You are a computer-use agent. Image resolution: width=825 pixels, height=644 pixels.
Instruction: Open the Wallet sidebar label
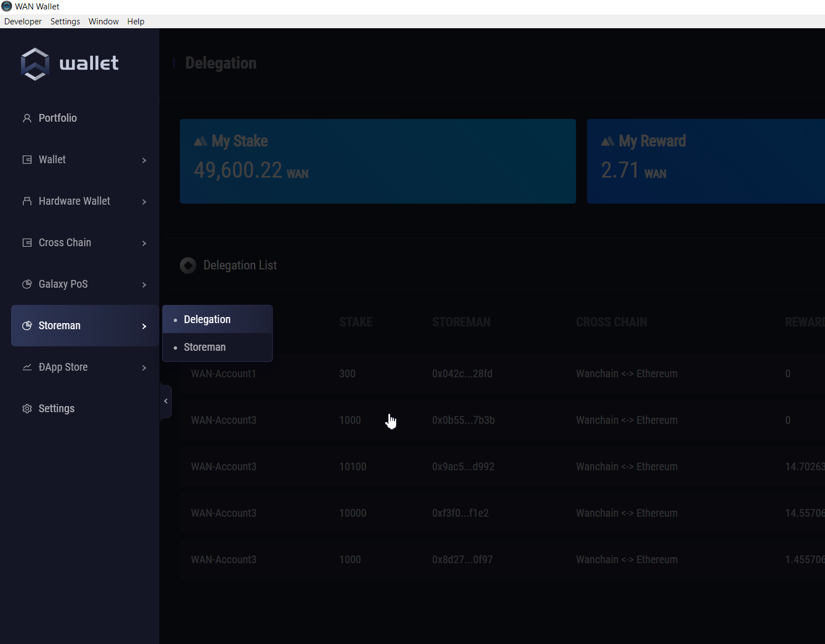[52, 159]
